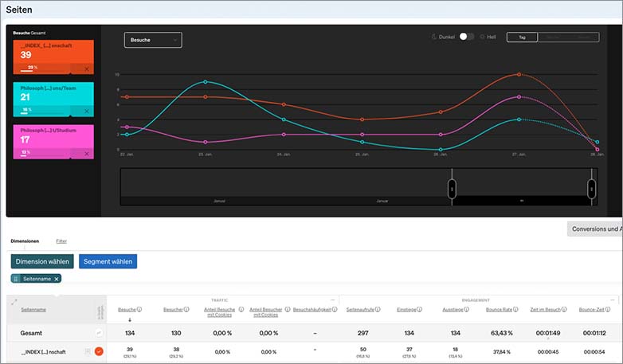623x364 pixels.
Task: Close the cyan Philosoph uns/Team card
Action: (87, 112)
